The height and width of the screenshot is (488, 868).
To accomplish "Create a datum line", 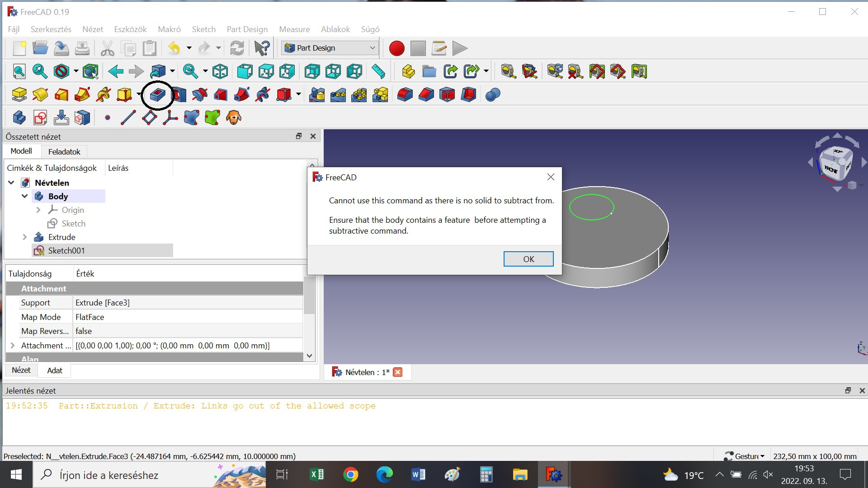I will tap(128, 117).
